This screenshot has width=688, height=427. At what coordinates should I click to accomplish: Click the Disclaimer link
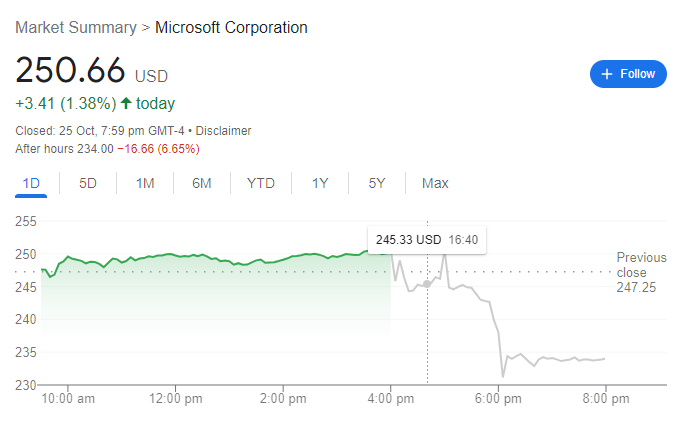click(224, 131)
